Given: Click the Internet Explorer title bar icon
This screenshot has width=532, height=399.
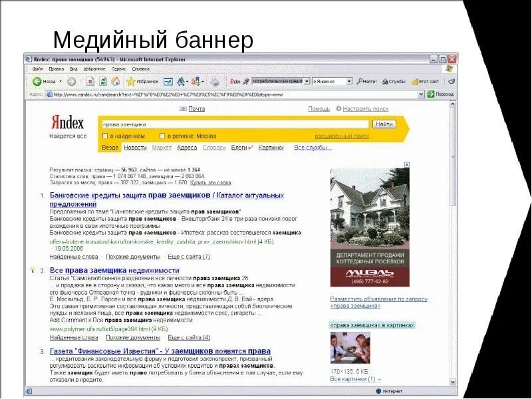Looking at the screenshot, I should pos(29,59).
